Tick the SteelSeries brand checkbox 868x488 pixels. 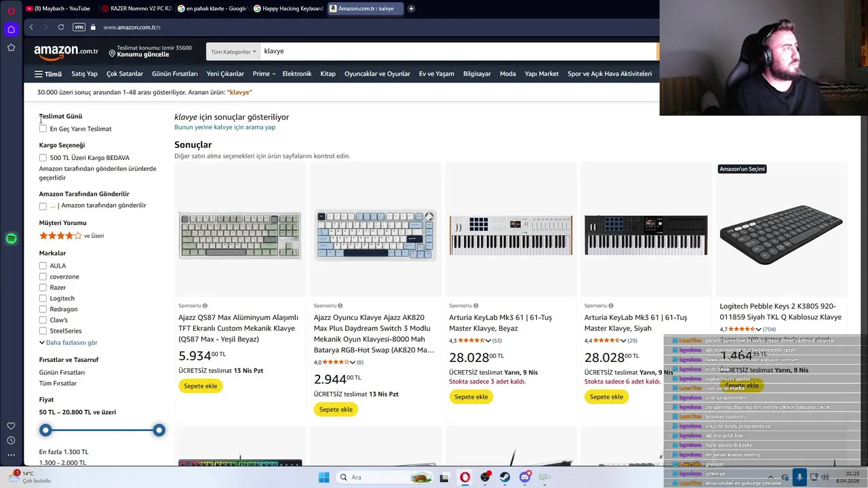(x=43, y=331)
